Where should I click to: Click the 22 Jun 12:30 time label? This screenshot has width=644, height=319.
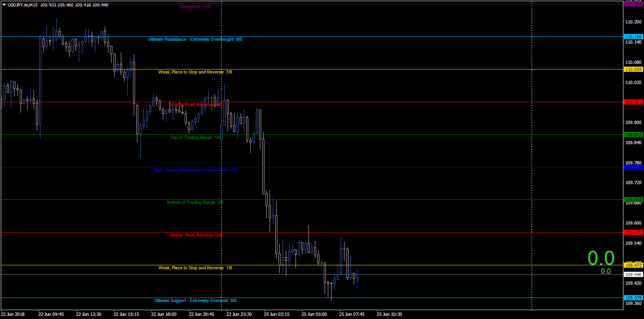[89, 314]
